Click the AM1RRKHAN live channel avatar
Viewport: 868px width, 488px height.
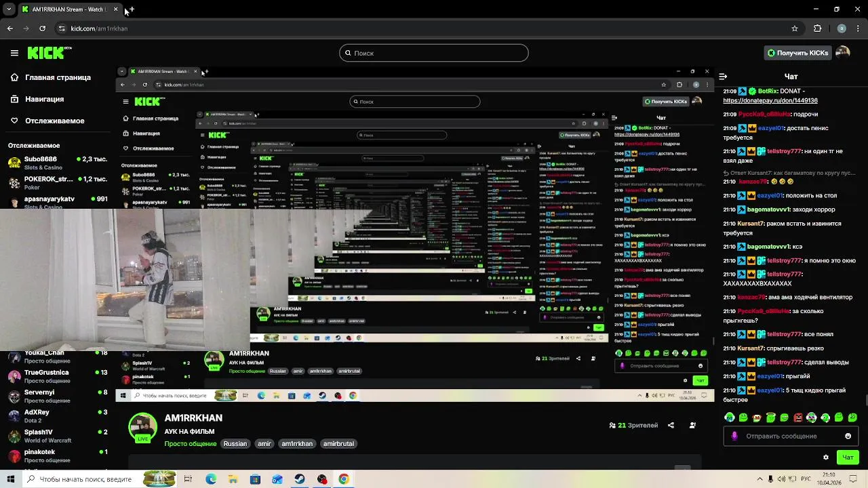pos(143,427)
